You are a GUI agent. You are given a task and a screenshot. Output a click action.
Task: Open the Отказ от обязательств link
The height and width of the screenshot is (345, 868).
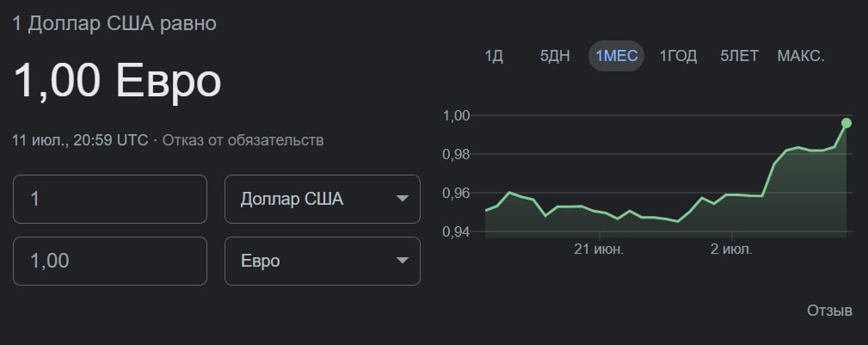243,140
